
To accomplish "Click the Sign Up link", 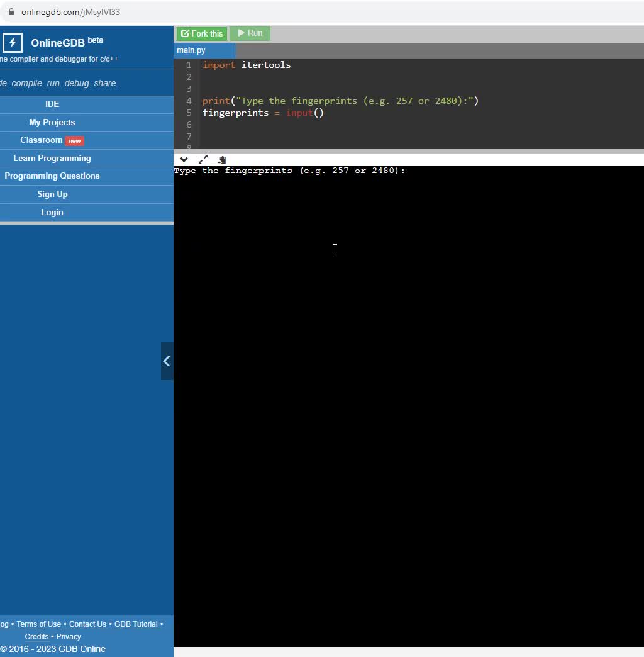I will (x=52, y=194).
